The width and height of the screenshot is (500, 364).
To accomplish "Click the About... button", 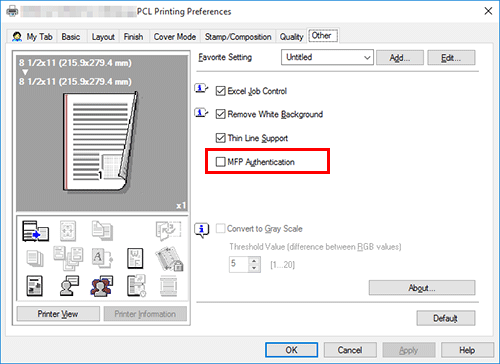I will (x=422, y=288).
